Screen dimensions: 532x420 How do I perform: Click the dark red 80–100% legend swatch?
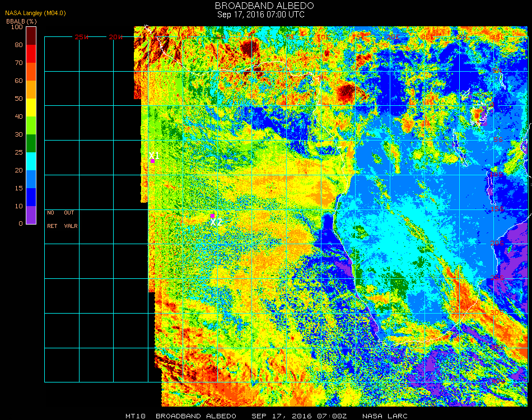tap(31, 36)
